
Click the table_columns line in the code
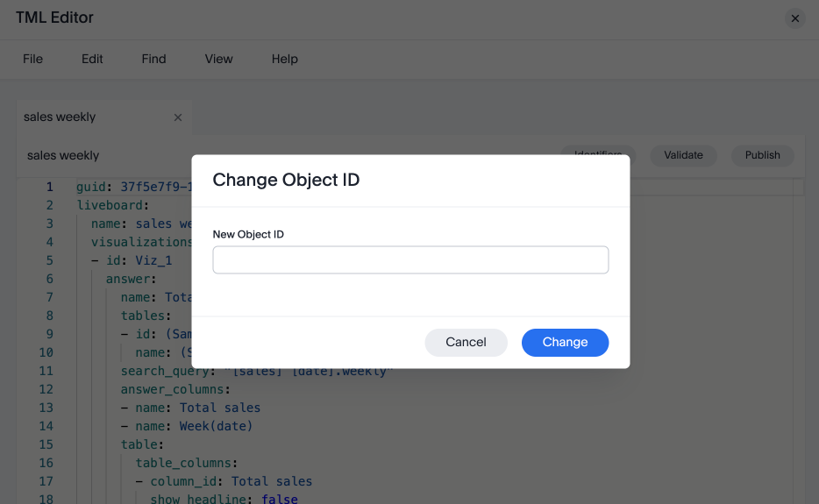click(x=187, y=463)
